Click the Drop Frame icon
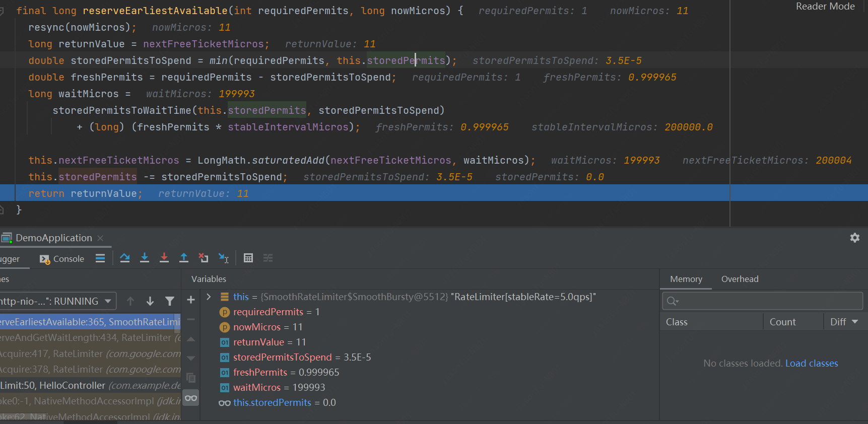This screenshot has height=424, width=868. point(204,258)
